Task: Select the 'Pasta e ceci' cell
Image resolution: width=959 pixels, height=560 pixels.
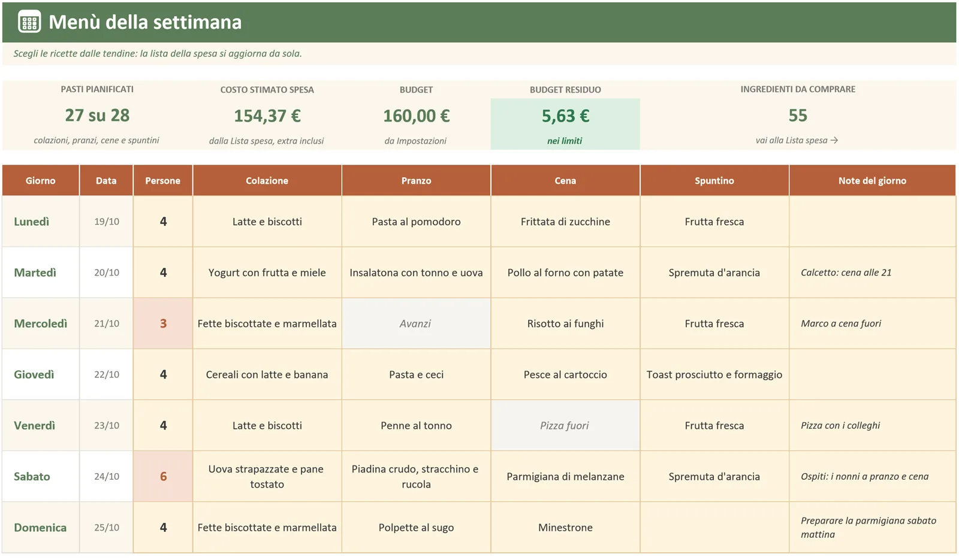Action: tap(416, 374)
